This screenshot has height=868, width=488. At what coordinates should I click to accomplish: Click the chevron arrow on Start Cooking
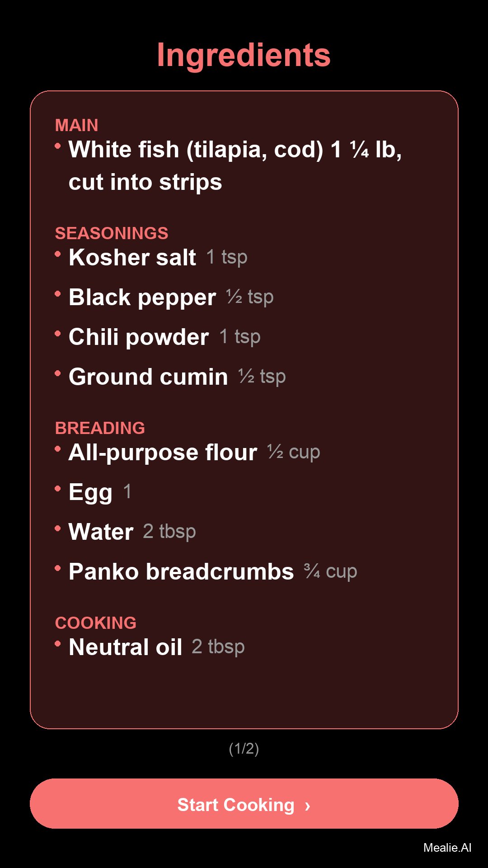click(308, 806)
